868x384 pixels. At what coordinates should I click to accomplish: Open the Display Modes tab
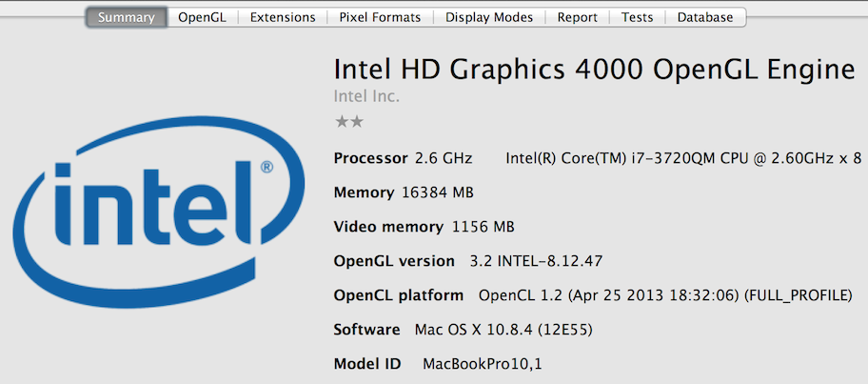[x=489, y=17]
